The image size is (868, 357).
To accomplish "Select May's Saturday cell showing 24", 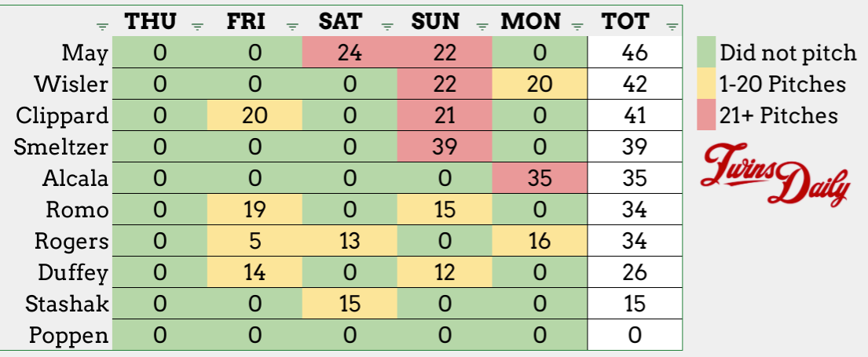I will (350, 53).
